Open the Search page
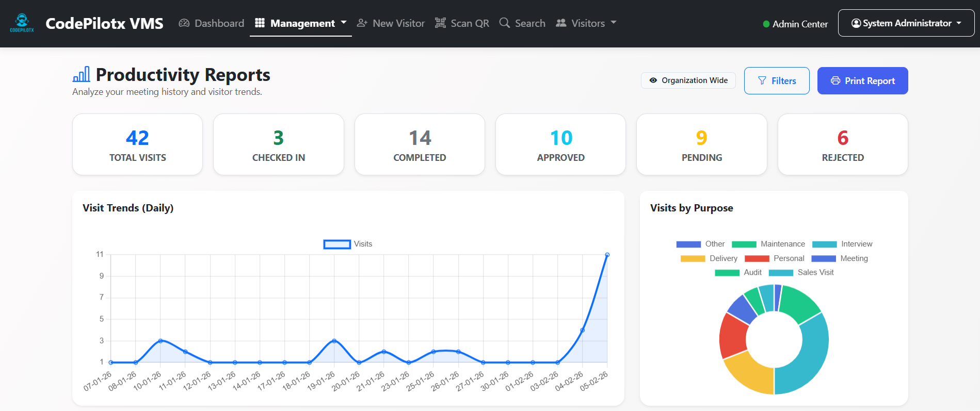The width and height of the screenshot is (980, 411). (522, 23)
